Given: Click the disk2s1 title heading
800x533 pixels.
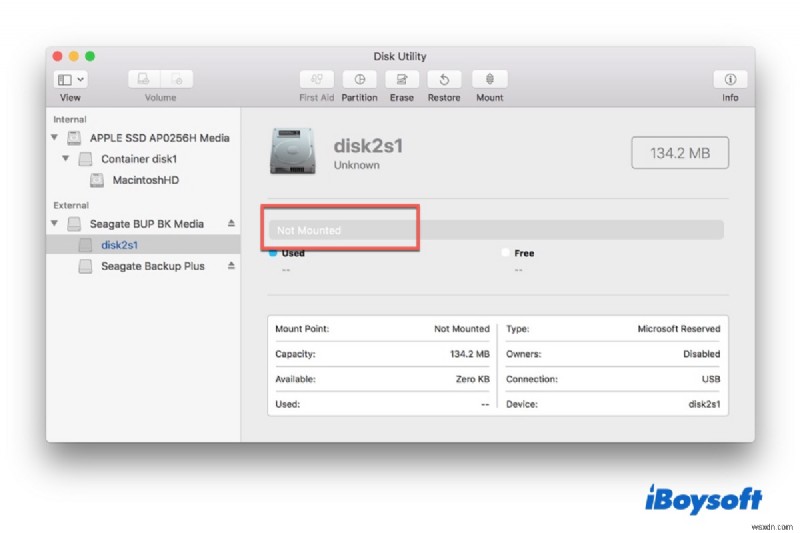Looking at the screenshot, I should (368, 146).
